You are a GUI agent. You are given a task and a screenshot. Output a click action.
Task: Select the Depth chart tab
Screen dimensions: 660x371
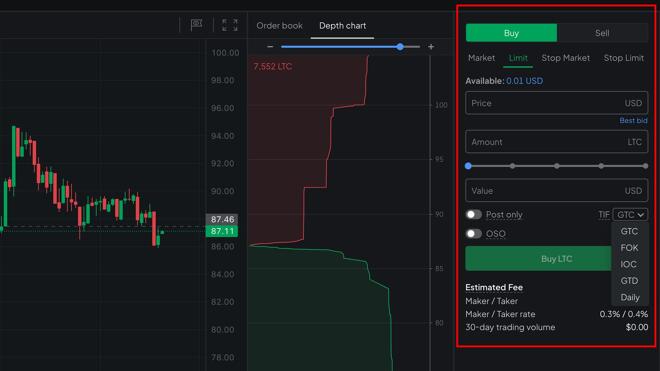point(342,26)
